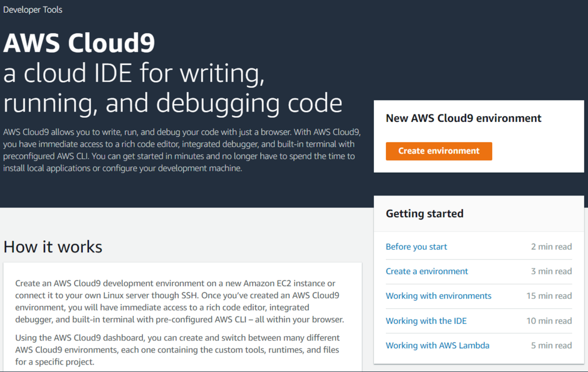Click the 3 min read label
This screenshot has width=588, height=372.
[551, 271]
